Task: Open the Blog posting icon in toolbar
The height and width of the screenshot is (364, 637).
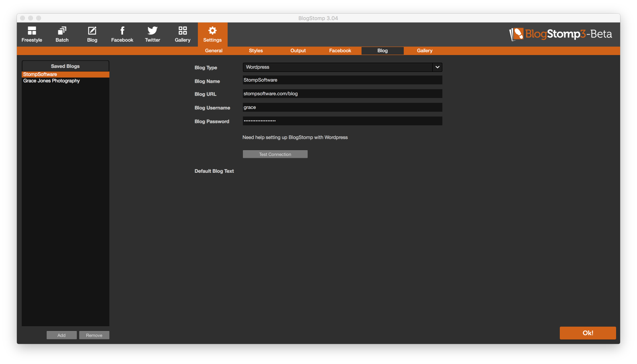Action: tap(92, 35)
